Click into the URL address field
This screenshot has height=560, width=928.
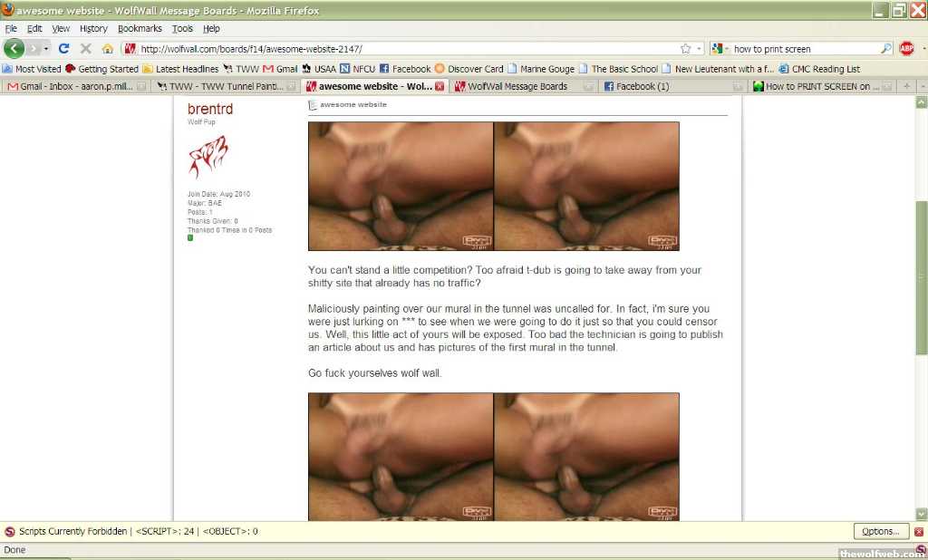pyautogui.click(x=408, y=49)
